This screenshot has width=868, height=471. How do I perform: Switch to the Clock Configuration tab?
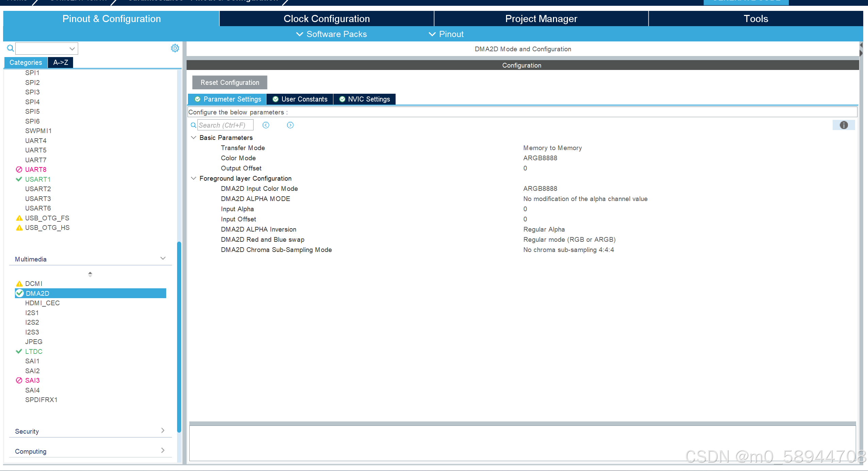(x=326, y=19)
